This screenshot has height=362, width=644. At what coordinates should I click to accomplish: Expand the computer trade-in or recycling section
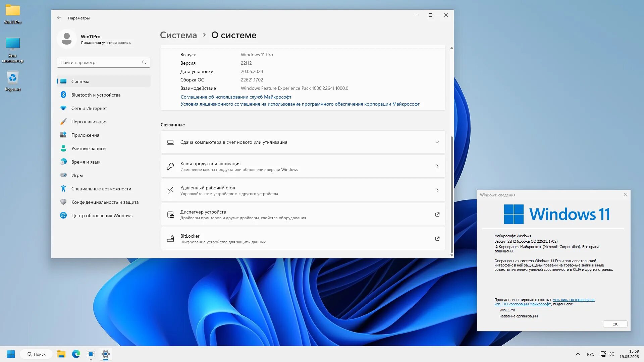click(x=437, y=142)
